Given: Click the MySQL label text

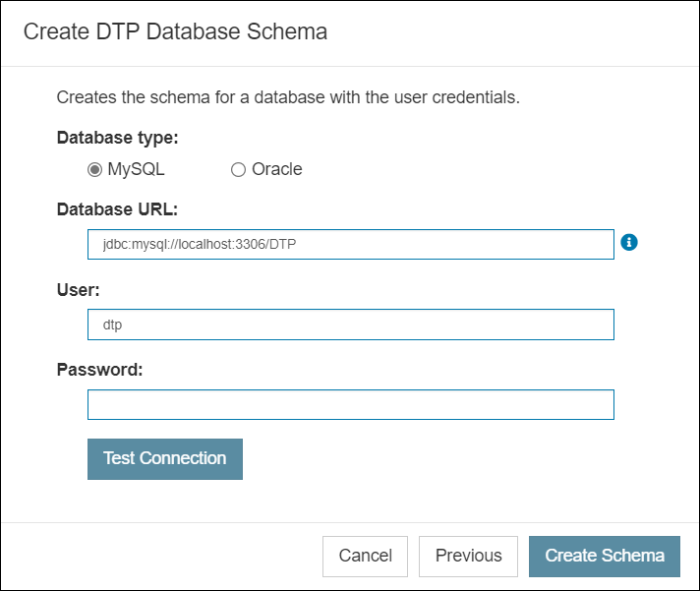Looking at the screenshot, I should pos(136,169).
